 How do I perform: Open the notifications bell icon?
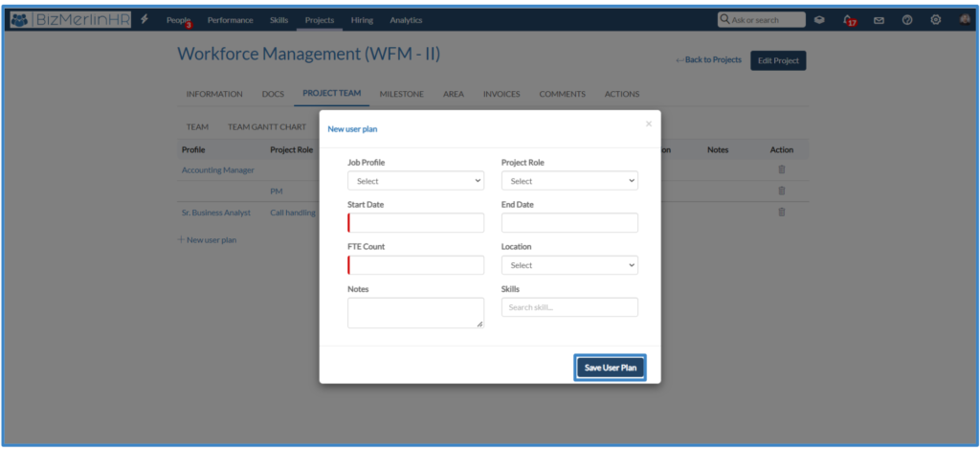coord(848,19)
